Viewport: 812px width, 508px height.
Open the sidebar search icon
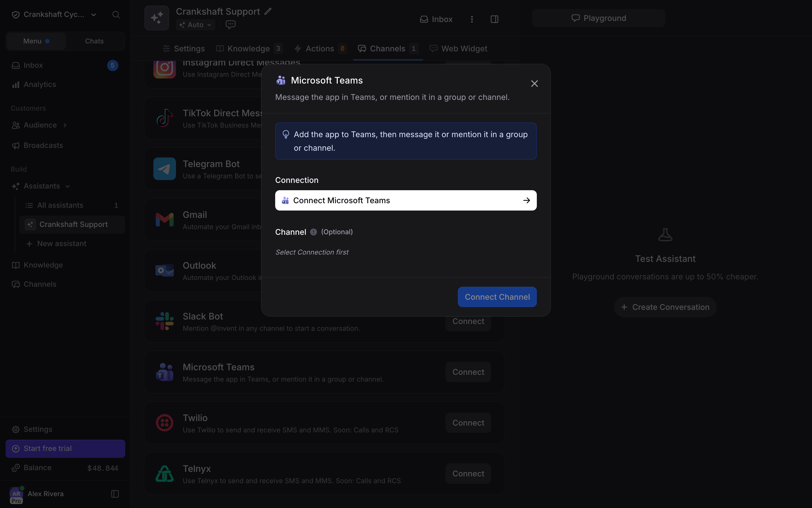[116, 15]
